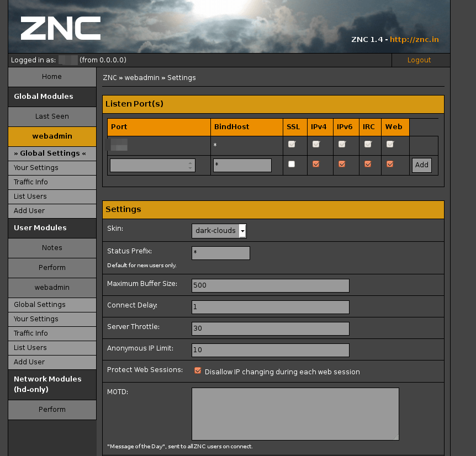Screen dimensions: 476x456
Task: Open the current » Global Settings « page
Action: (52, 153)
